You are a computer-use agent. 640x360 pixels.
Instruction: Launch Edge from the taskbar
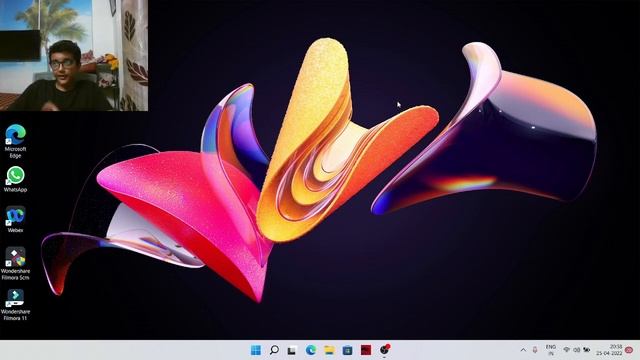coord(311,350)
